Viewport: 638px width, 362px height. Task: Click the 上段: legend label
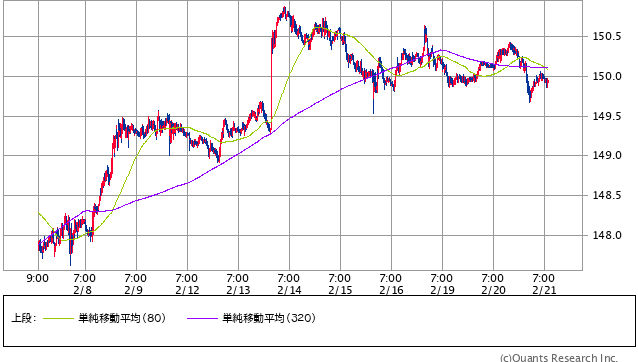click(x=24, y=318)
